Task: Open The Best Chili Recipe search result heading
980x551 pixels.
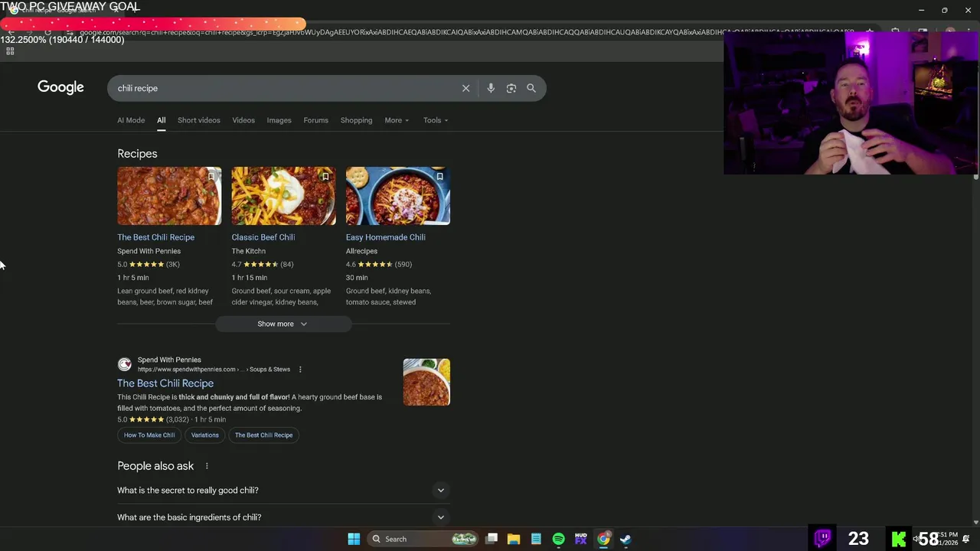Action: tap(165, 383)
